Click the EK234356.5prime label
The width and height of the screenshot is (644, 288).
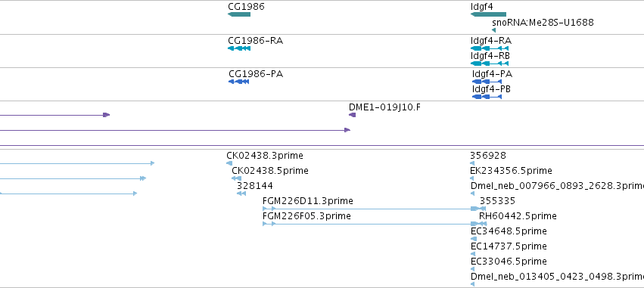512,171
